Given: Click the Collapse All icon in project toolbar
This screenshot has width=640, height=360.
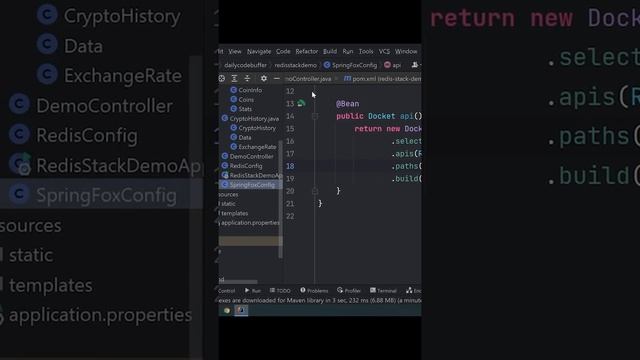Looking at the screenshot, I should pos(247,78).
